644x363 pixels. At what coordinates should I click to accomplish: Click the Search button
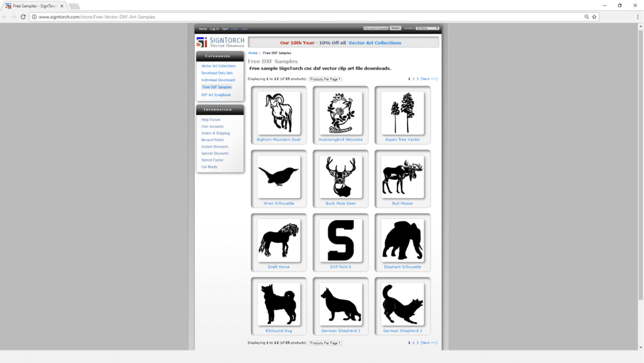pyautogui.click(x=395, y=28)
